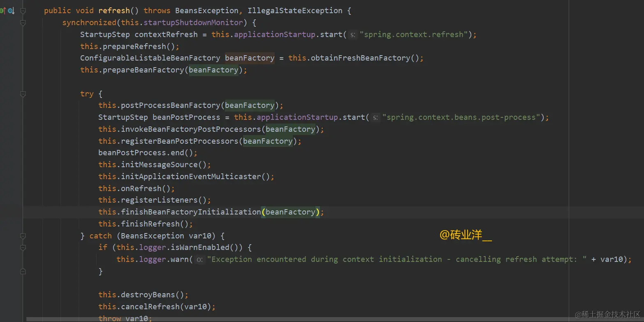Click registerBeanPostProcessors call

coord(180,141)
